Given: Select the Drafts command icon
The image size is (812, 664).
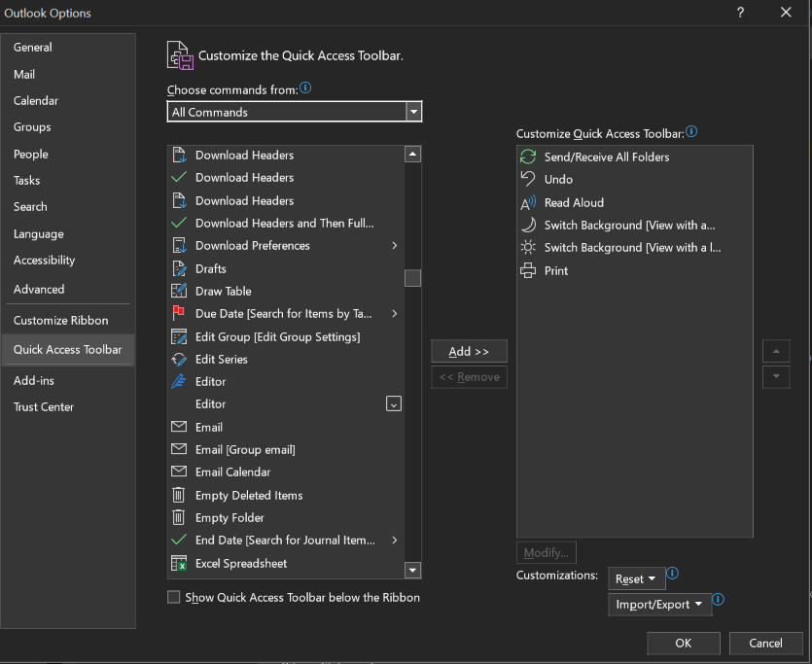Looking at the screenshot, I should (x=179, y=268).
